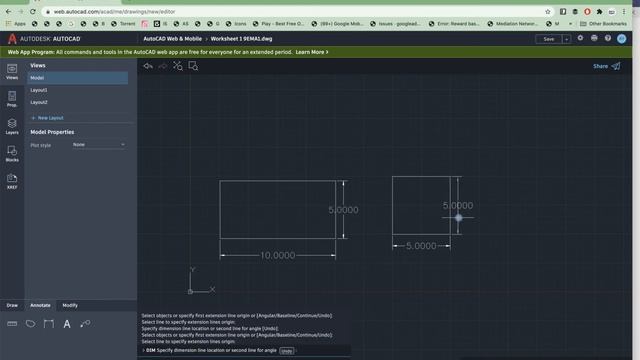The height and width of the screenshot is (360, 640).
Task: Expand the bookmarks overflow arrow
Action: click(570, 24)
